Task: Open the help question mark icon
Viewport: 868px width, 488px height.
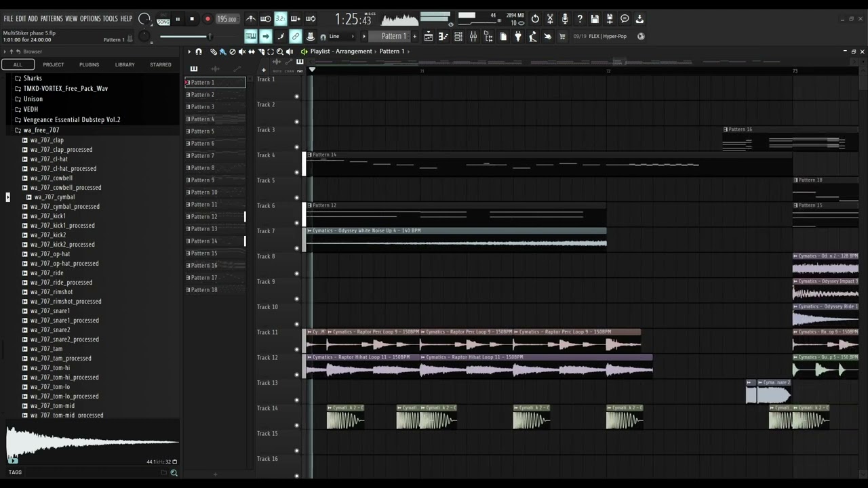Action: [x=580, y=19]
